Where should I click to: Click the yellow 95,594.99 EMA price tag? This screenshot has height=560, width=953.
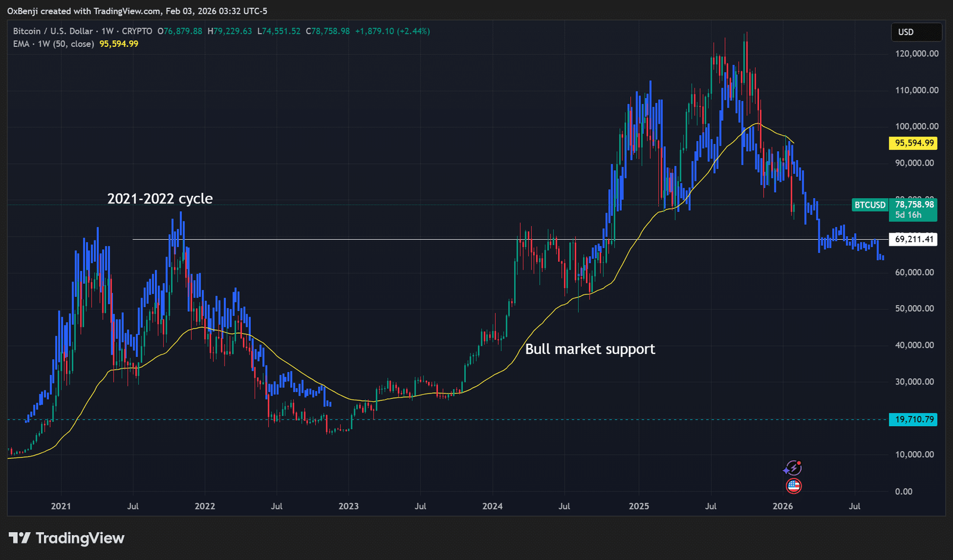point(914,143)
